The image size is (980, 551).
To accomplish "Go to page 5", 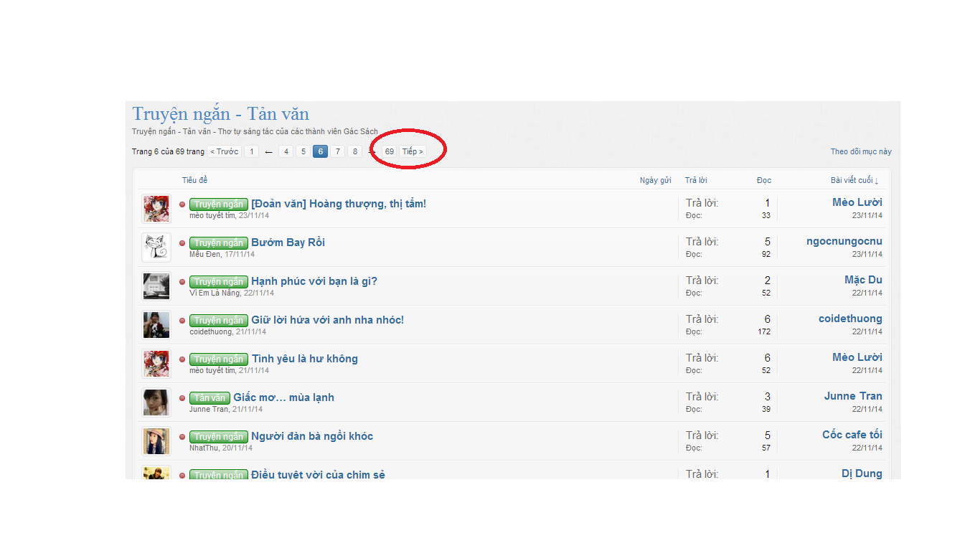I will click(x=303, y=151).
